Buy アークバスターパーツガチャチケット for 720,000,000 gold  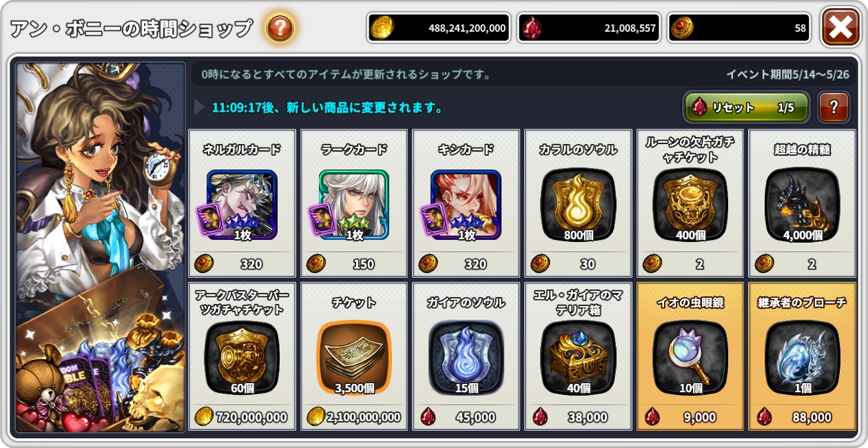pyautogui.click(x=242, y=416)
